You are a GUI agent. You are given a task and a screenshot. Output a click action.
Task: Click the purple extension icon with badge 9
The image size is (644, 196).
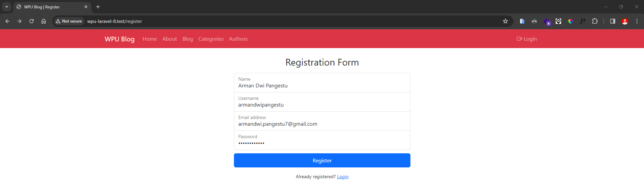(546, 21)
